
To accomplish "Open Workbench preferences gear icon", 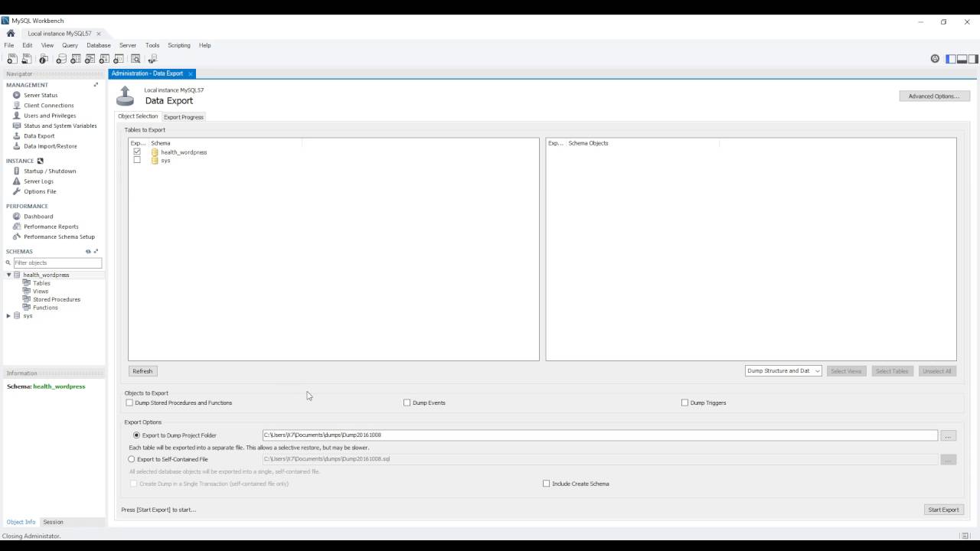I will (935, 59).
